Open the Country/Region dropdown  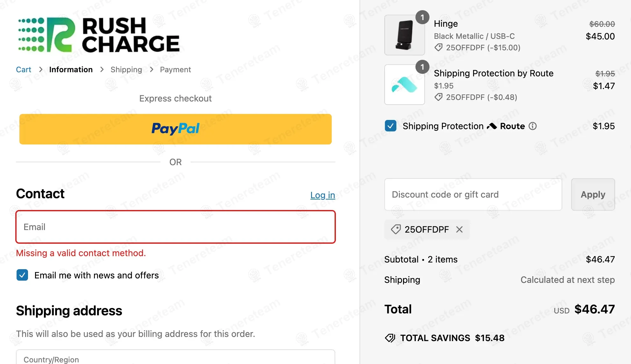point(175,358)
